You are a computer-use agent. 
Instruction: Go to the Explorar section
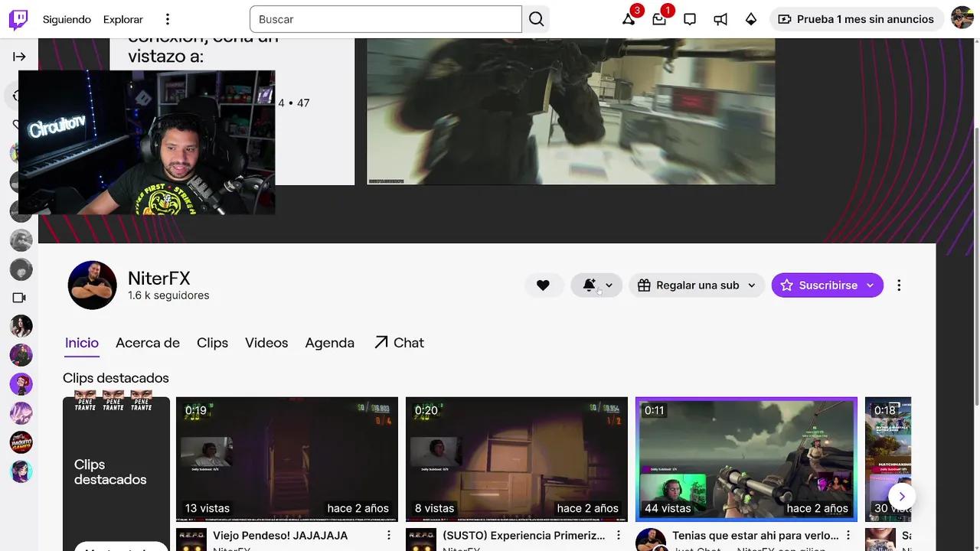pyautogui.click(x=123, y=19)
